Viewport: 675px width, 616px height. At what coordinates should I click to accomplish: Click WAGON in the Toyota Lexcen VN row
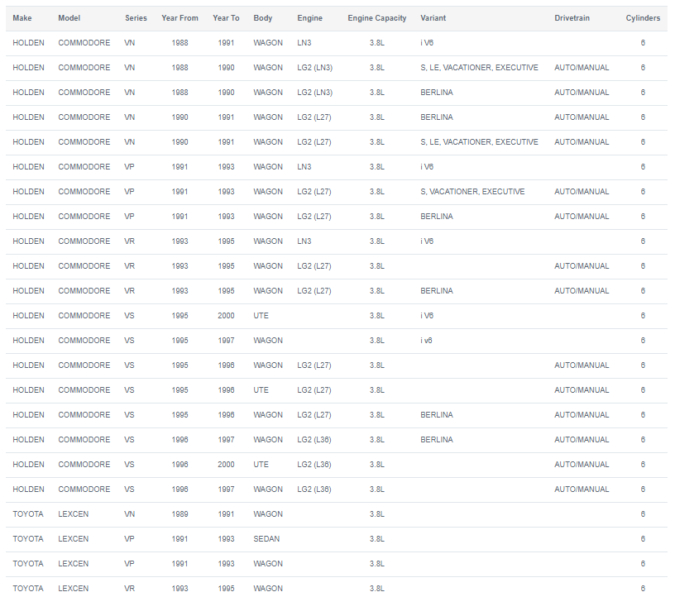click(268, 514)
